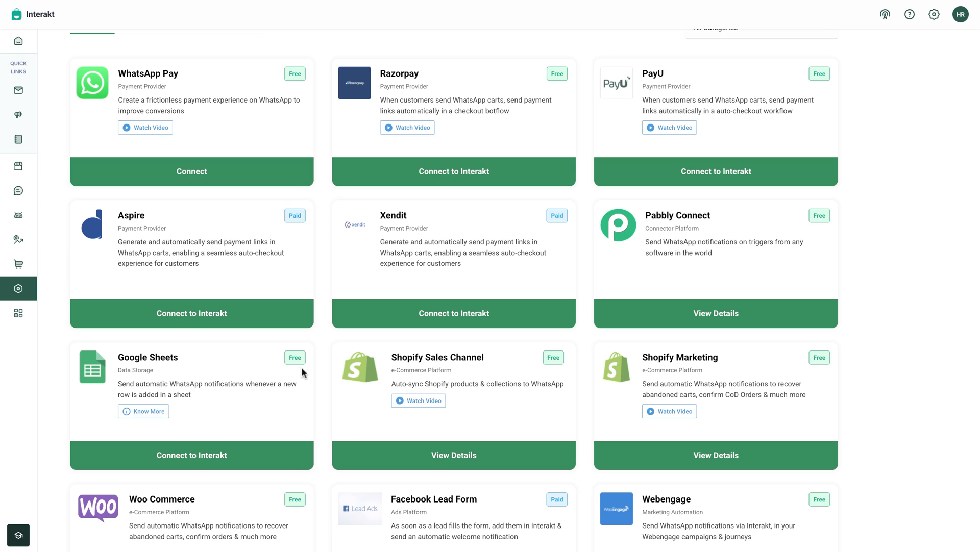The width and height of the screenshot is (980, 552).
Task: Click View Details for Pabbly Connect
Action: (716, 313)
